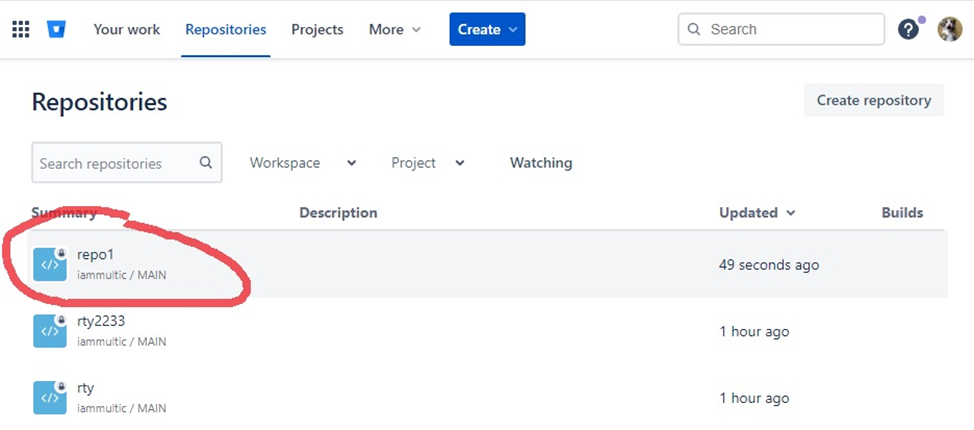Click the rty2233 repository code icon
Viewport: 974px width, 430px height.
[50, 331]
